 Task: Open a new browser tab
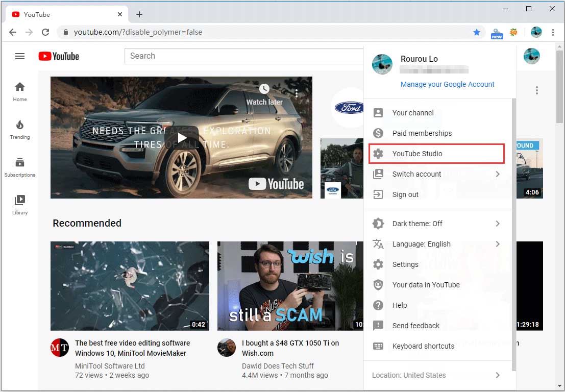click(139, 14)
